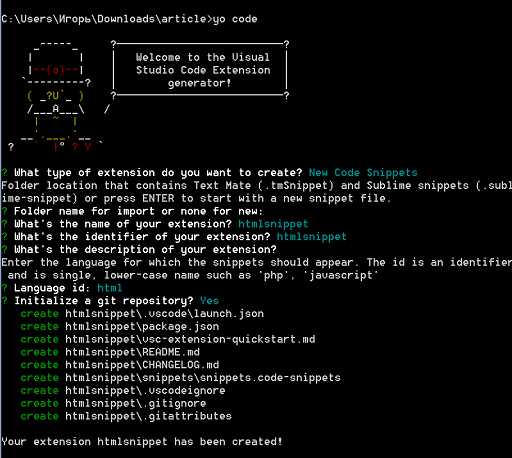Click the launch.json created file line
Screen dimensions: 512x458
142,314
